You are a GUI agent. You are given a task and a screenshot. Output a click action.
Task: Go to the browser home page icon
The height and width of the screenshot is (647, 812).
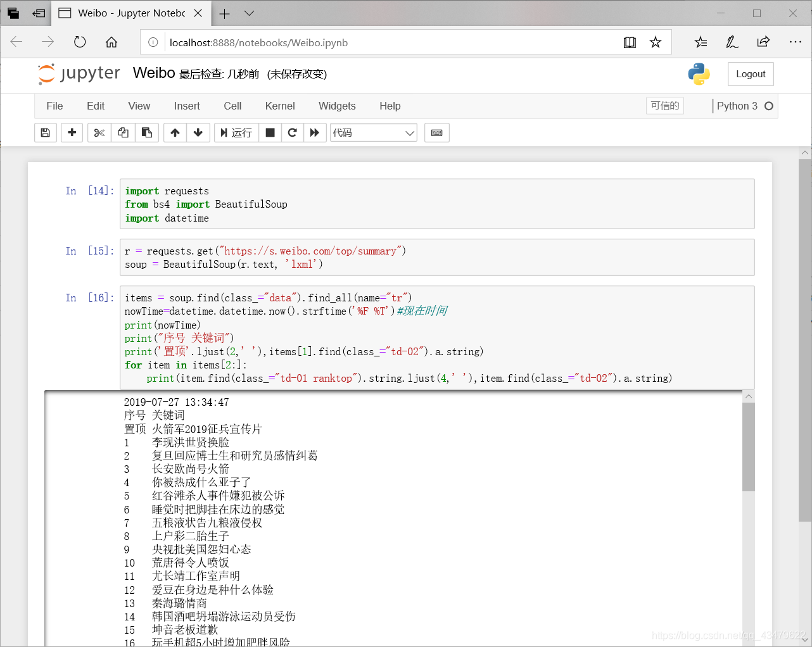[x=111, y=42]
